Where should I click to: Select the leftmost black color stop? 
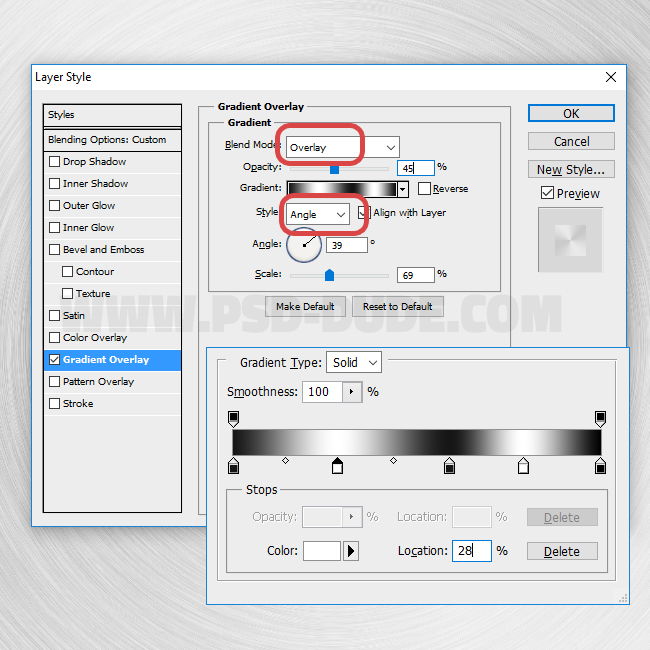pyautogui.click(x=234, y=466)
